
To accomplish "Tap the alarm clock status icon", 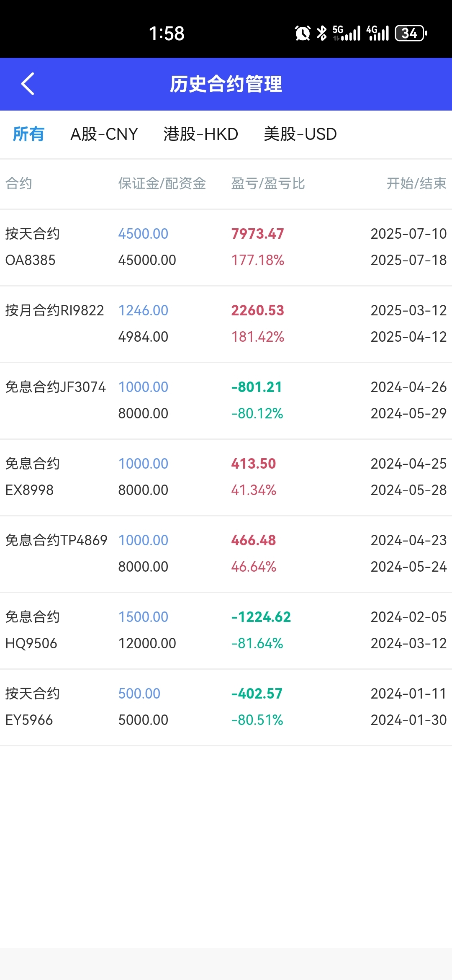I will (x=303, y=33).
